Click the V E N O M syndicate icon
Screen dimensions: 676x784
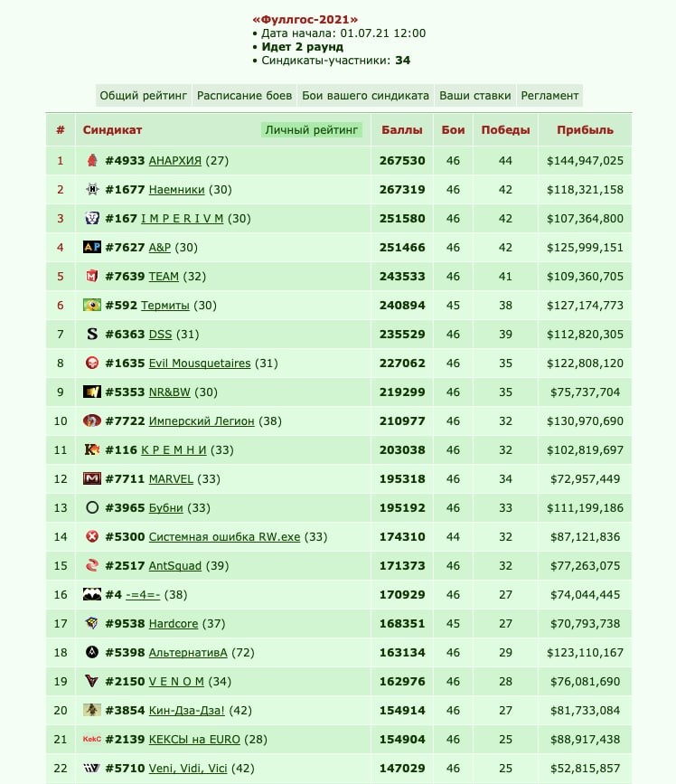[x=92, y=681]
